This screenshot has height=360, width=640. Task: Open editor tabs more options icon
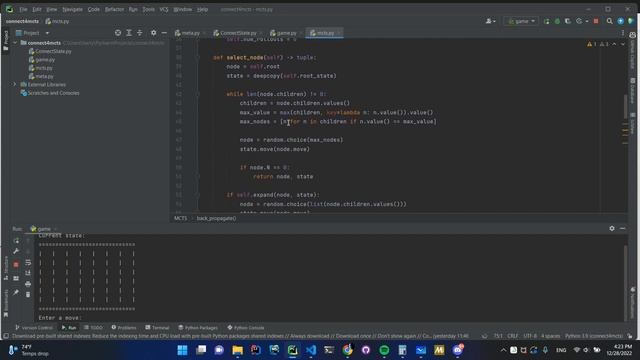click(x=623, y=33)
